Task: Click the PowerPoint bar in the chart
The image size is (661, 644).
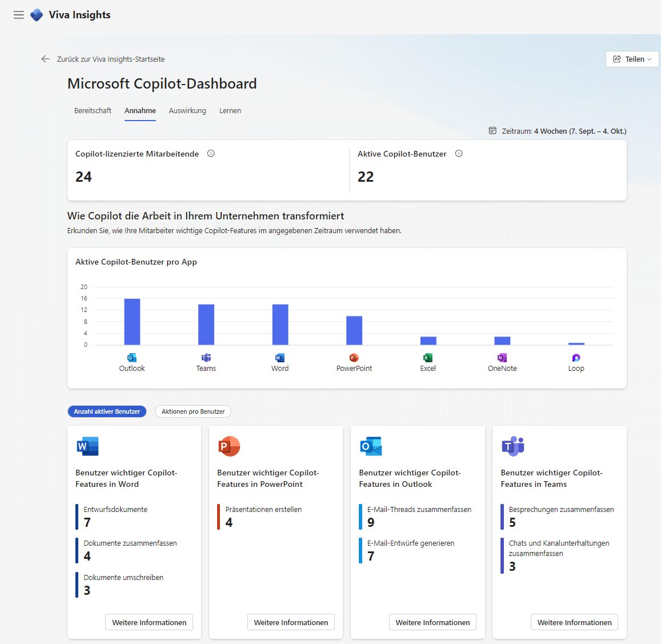Action: point(354,331)
